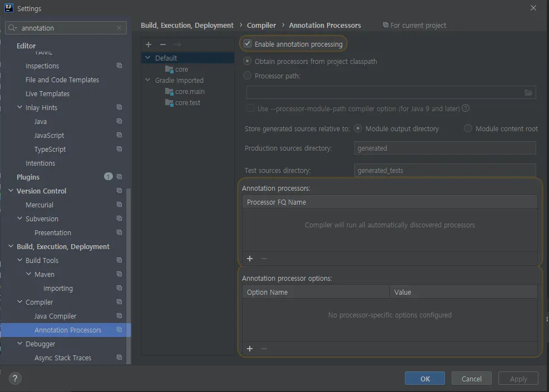
Task: Clear the search field with the X icon
Action: click(119, 28)
